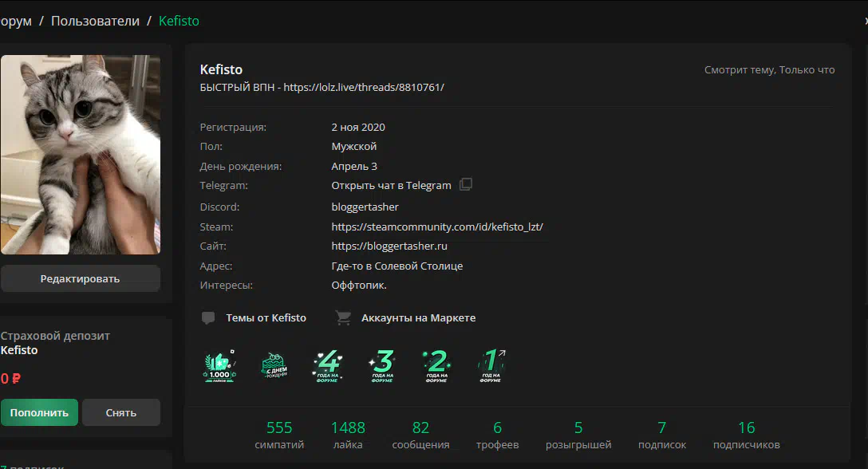Open the steamcommunity profile link

437,227
